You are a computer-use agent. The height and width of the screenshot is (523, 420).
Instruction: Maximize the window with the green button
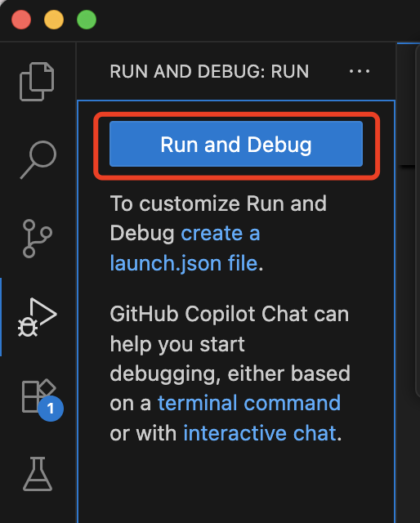tap(87, 20)
